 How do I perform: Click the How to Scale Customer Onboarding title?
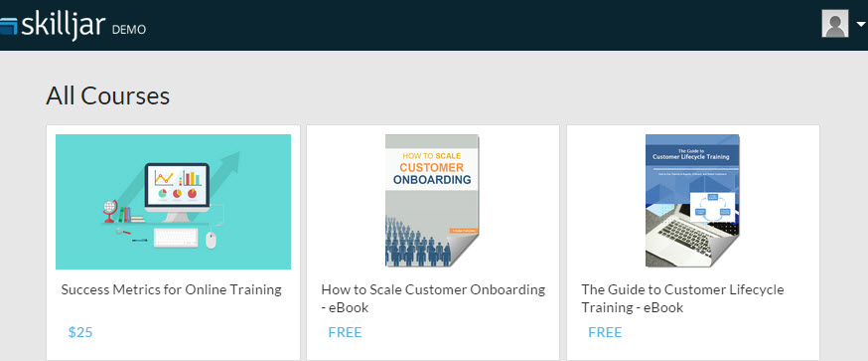tap(433, 298)
